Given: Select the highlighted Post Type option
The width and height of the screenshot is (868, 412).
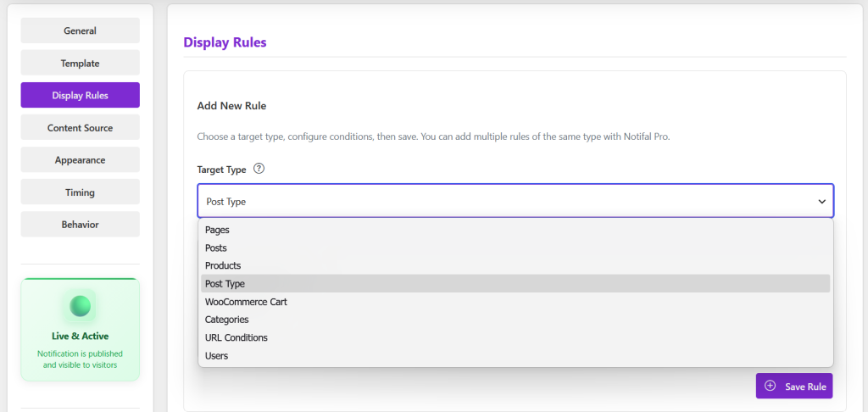Looking at the screenshot, I should pyautogui.click(x=515, y=283).
